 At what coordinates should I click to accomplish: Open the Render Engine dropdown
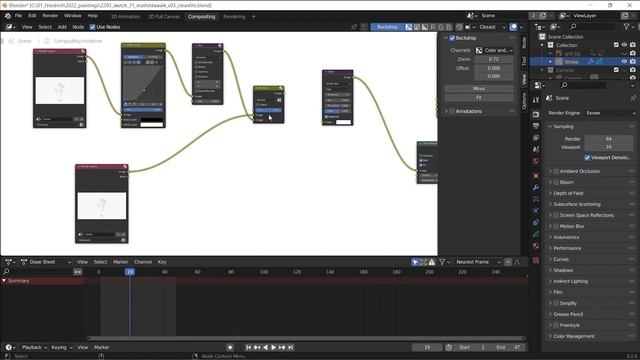[610, 113]
